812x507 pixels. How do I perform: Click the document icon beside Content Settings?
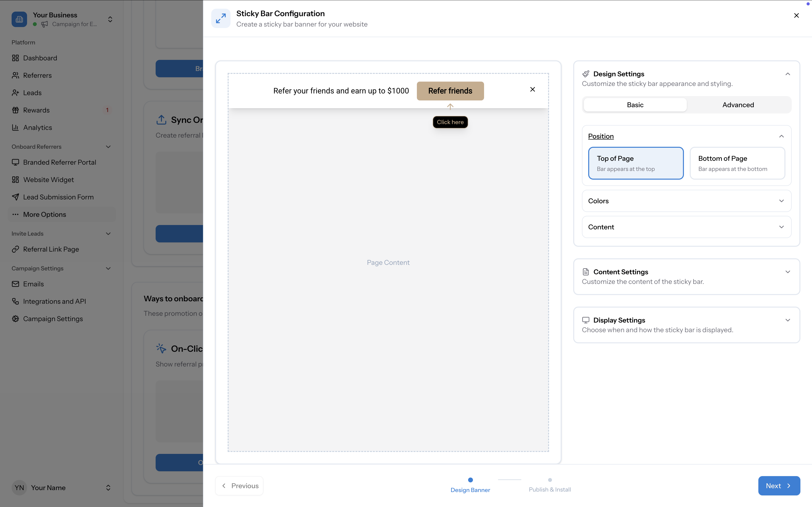(586, 272)
